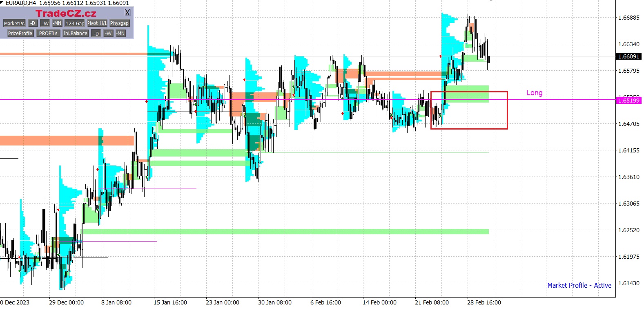Select the red rectangle on the chart
The image size is (644, 311).
pos(507,110)
